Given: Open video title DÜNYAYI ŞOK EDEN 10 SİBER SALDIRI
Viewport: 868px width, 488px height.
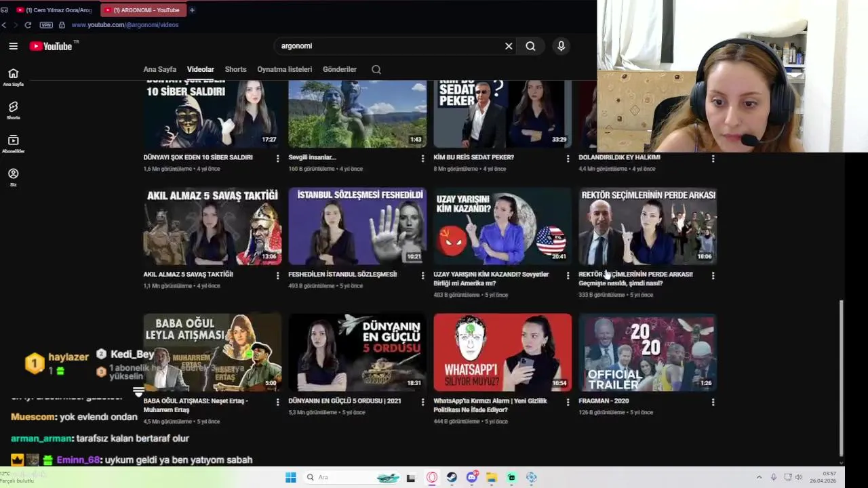Looking at the screenshot, I should click(198, 157).
